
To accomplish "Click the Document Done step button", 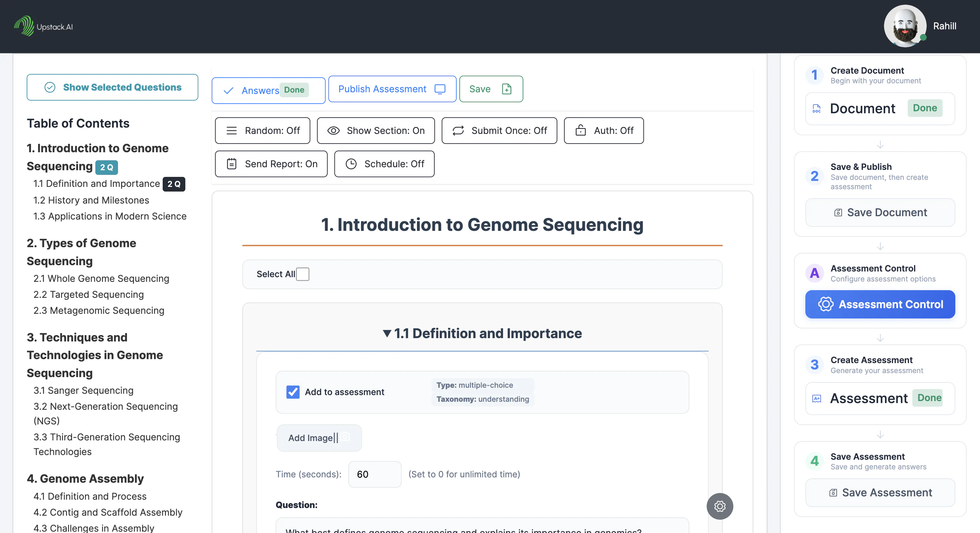I will tap(880, 109).
